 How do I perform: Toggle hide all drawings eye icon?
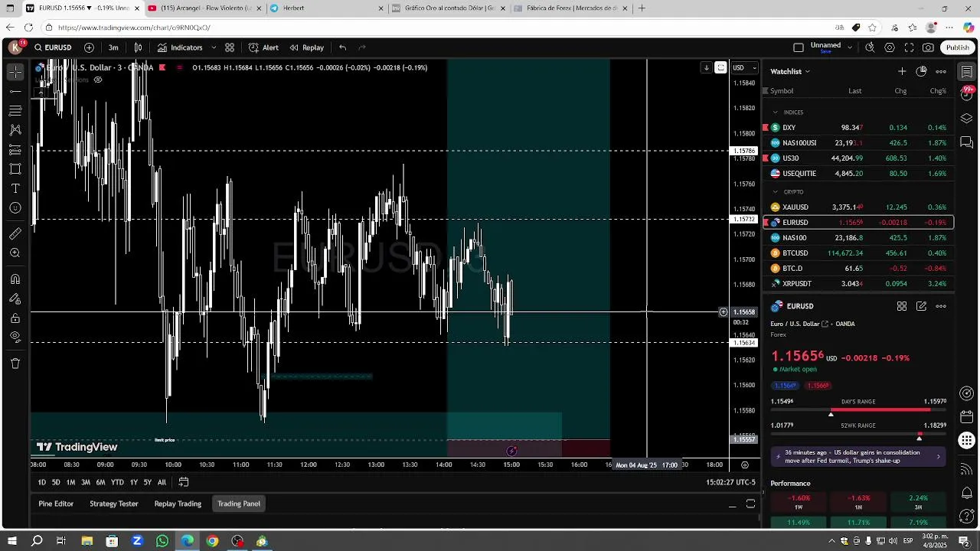(x=15, y=337)
